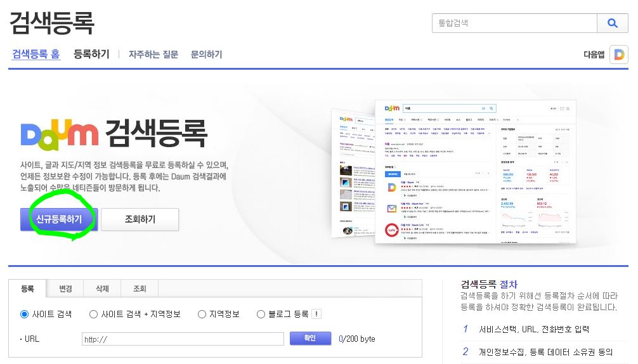This screenshot has width=638, height=364.
Task: Click the exclamation info icon beside 블로그 등록
Action: (x=316, y=314)
